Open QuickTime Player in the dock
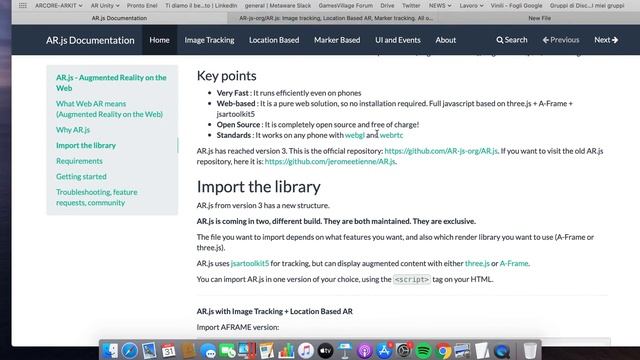The image size is (640, 360). pyautogui.click(x=502, y=351)
